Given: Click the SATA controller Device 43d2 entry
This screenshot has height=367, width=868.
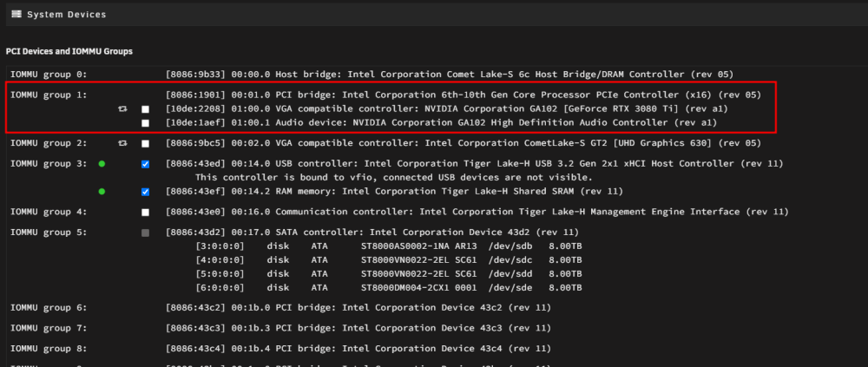Looking at the screenshot, I should click(x=372, y=233).
